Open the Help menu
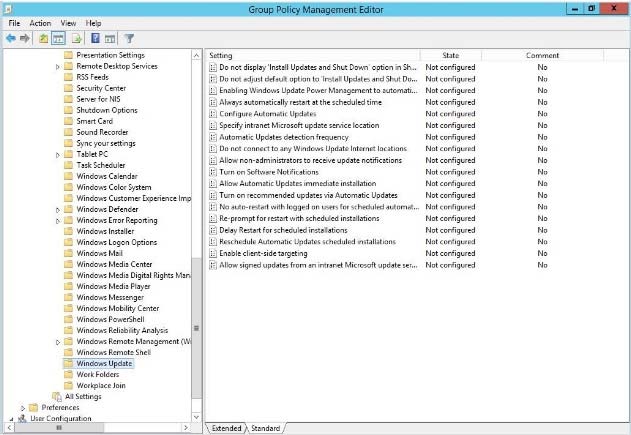Screen dimensions: 631x435 click(x=93, y=23)
